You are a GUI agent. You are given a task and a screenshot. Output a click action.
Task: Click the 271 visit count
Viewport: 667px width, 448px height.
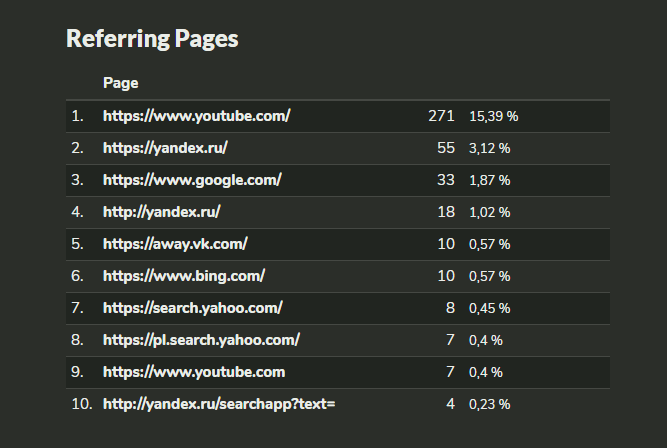[442, 116]
